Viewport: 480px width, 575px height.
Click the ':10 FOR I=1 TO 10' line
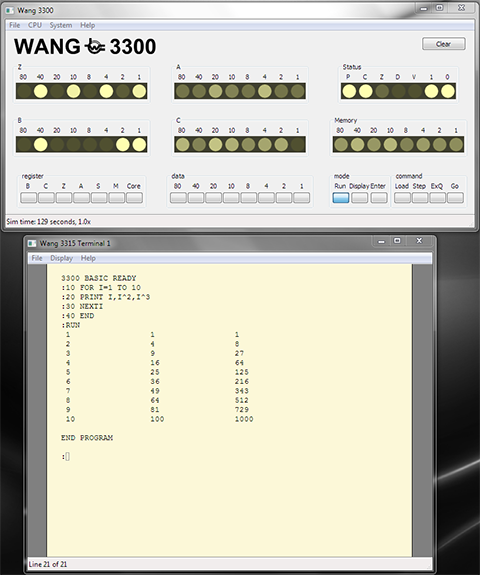pos(101,288)
